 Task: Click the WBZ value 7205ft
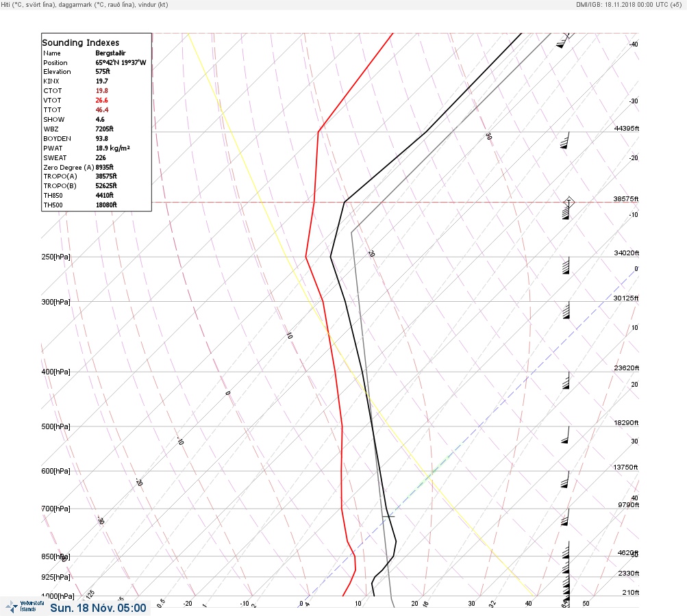pos(104,129)
